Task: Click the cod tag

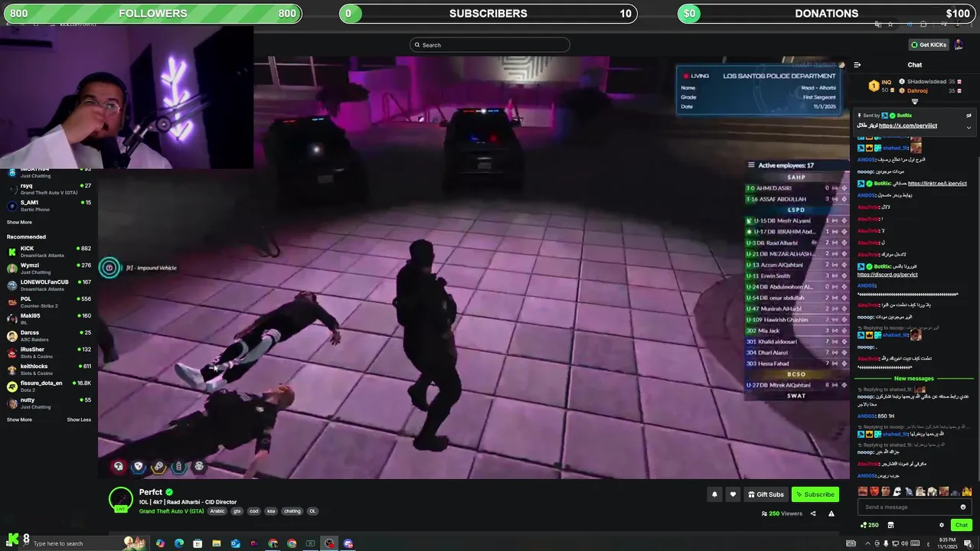Action: (254, 511)
